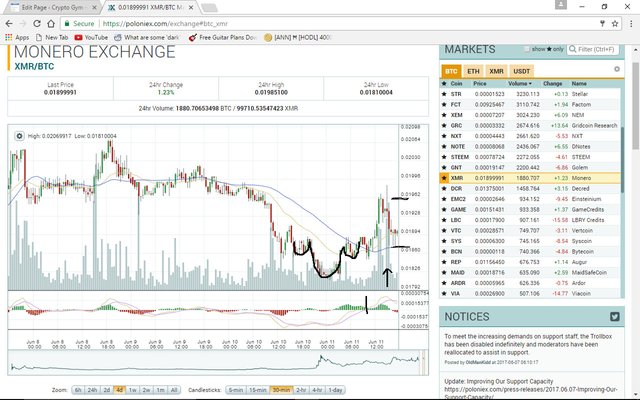Screen dimensions: 640x400
Task: Toggle the star for GRC Gridcoin
Action: pos(444,125)
